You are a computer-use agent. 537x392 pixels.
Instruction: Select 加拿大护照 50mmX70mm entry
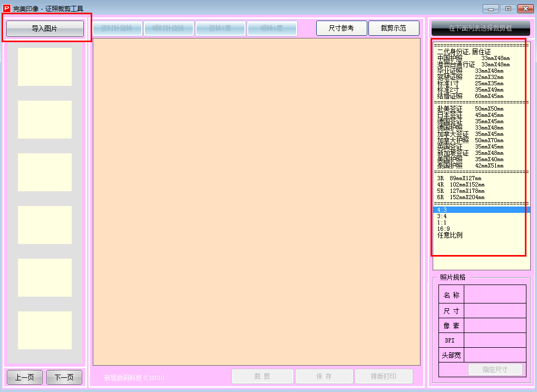click(481, 140)
